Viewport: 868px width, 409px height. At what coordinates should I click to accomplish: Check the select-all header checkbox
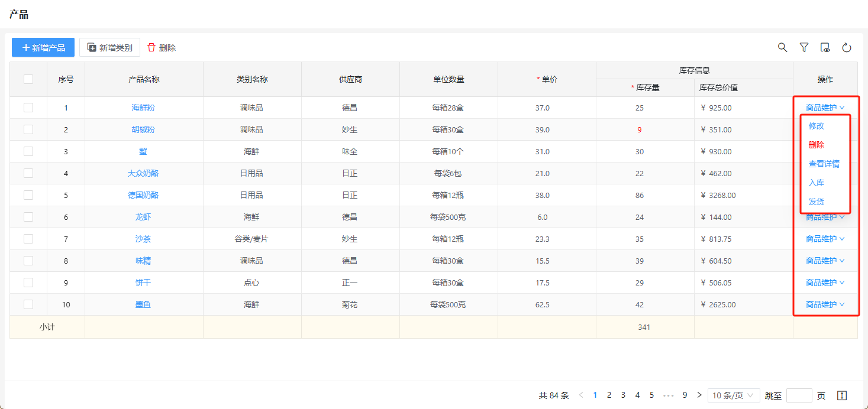click(28, 79)
